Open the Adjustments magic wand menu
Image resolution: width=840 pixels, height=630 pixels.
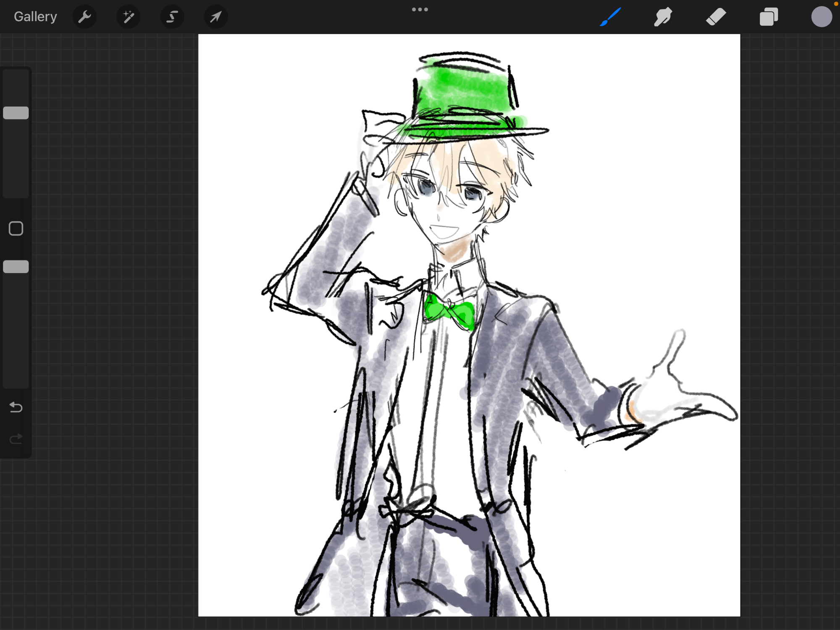click(x=128, y=17)
